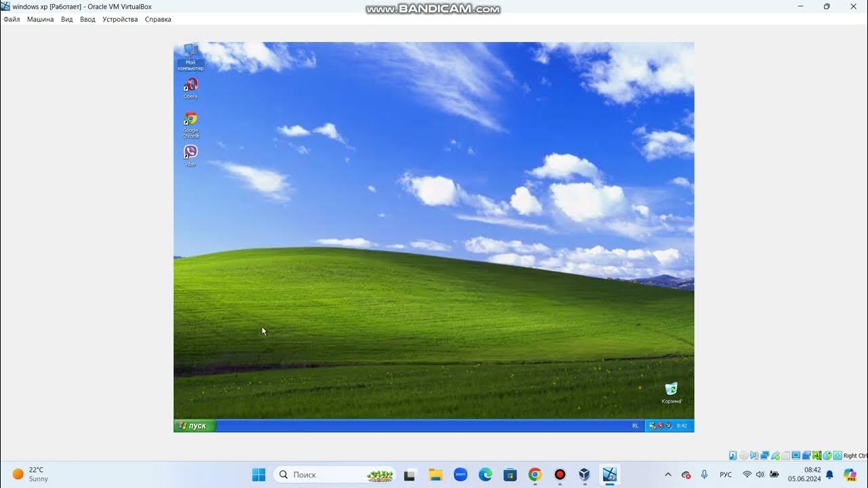Click the red-badged tray icon beside the chevron
The image size is (868, 488).
[686, 474]
